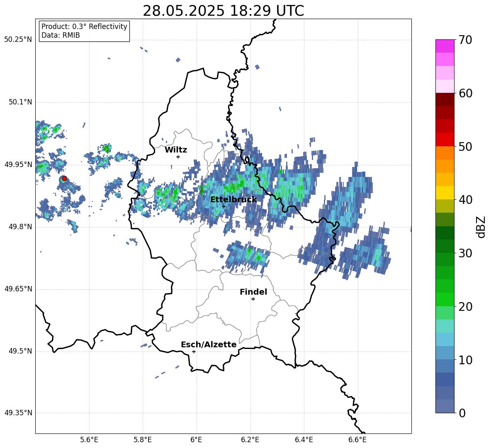Image resolution: width=491 pixels, height=448 pixels.
Task: Click the 'dBZ' colorbar axis label
Action: coord(481,227)
